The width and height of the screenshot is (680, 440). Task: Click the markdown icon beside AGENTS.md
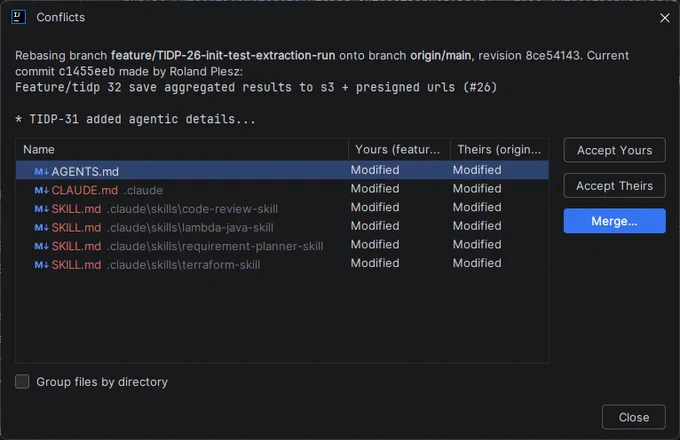point(41,172)
